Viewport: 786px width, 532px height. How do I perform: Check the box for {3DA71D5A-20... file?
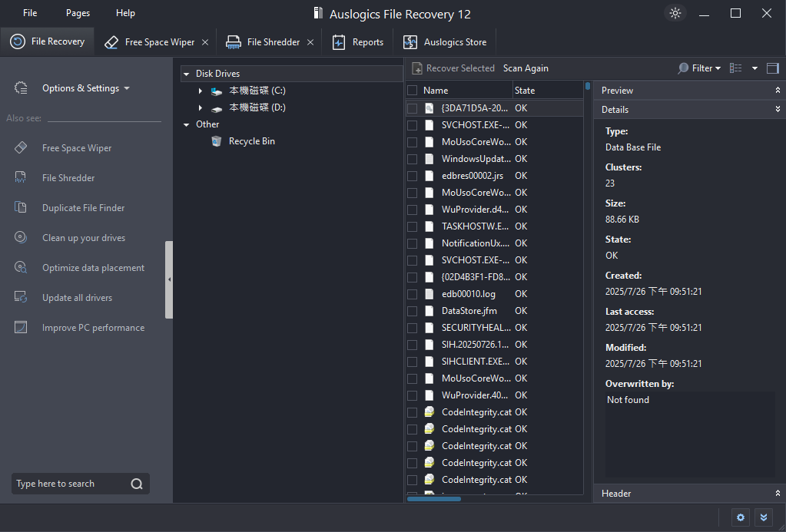[412, 108]
